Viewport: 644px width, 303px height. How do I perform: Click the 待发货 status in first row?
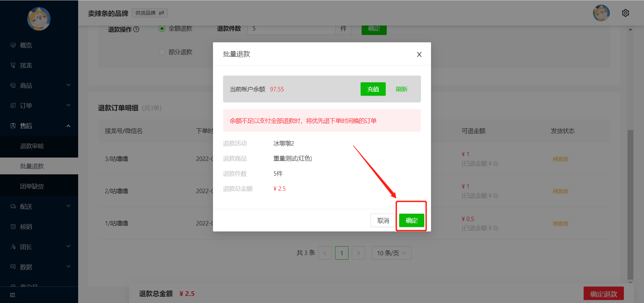560,159
